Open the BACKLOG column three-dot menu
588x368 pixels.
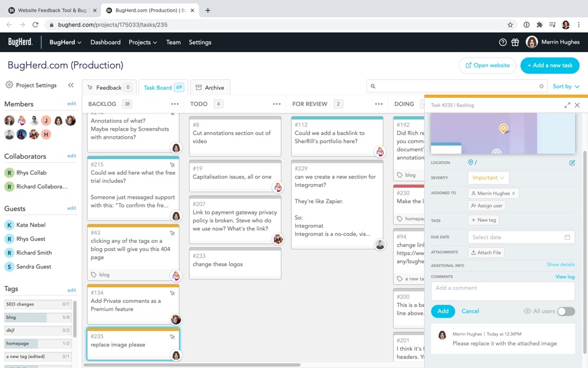point(175,104)
